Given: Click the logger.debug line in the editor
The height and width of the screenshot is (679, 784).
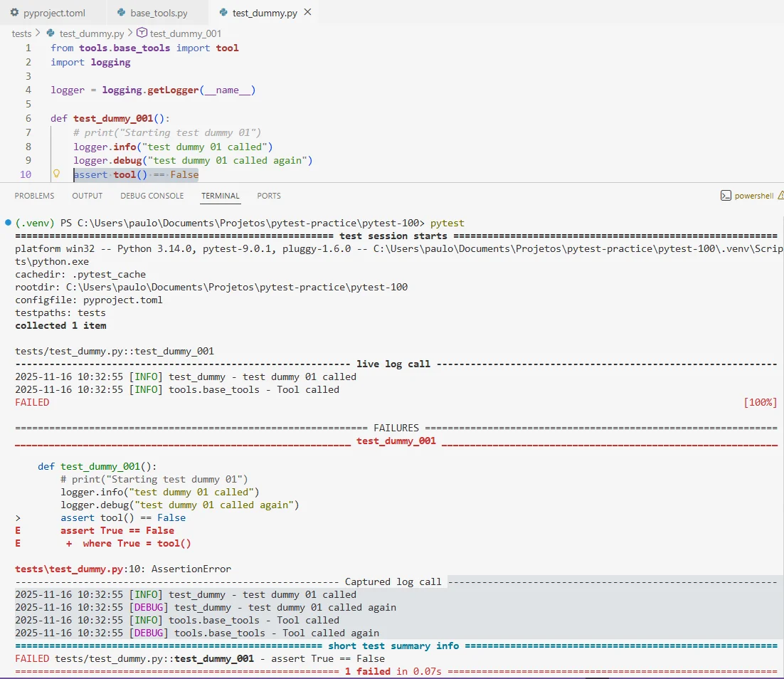Looking at the screenshot, I should (193, 161).
